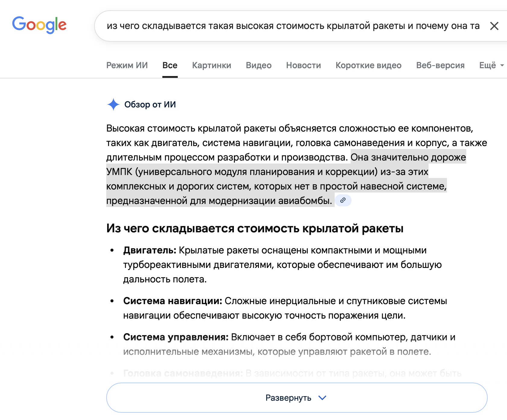This screenshot has width=507, height=420.
Task: Switch to the Режим ИИ tab
Action: (x=127, y=65)
